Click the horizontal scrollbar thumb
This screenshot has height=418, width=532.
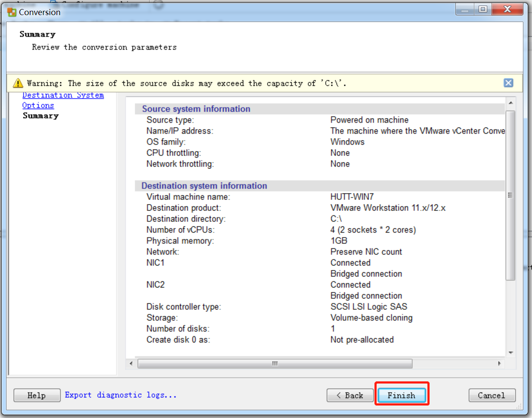275,363
